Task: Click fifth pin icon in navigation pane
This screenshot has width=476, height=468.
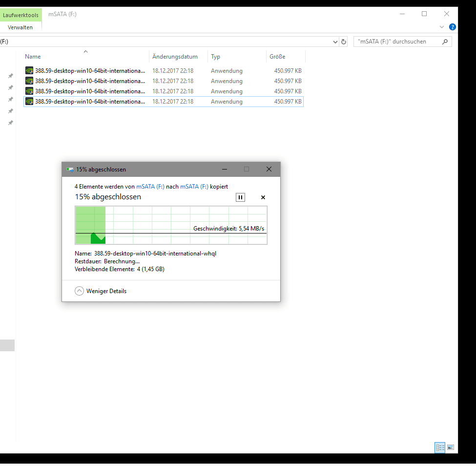Action: pos(11,123)
